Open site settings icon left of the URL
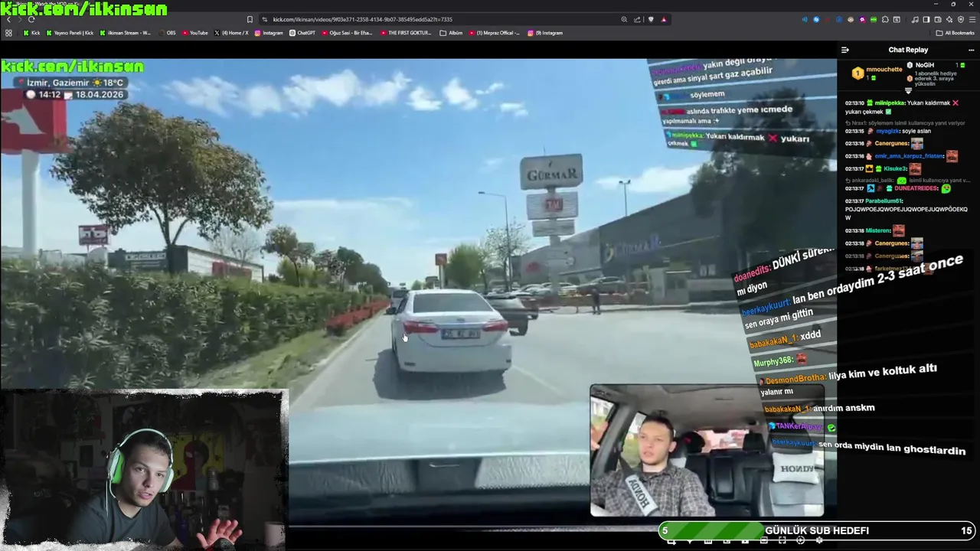Screen dimensions: 980x551 (x=264, y=19)
